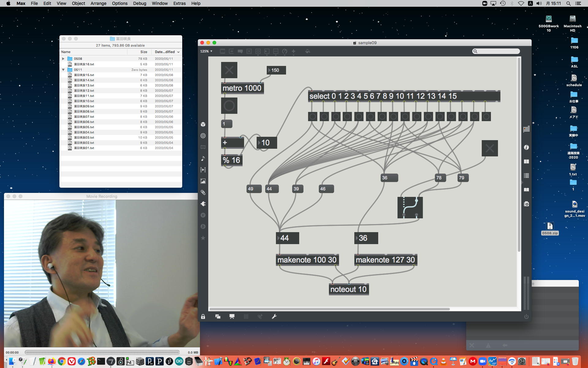Lock the patcher with the padlock icon
Image resolution: width=588 pixels, height=368 pixels.
point(203,316)
